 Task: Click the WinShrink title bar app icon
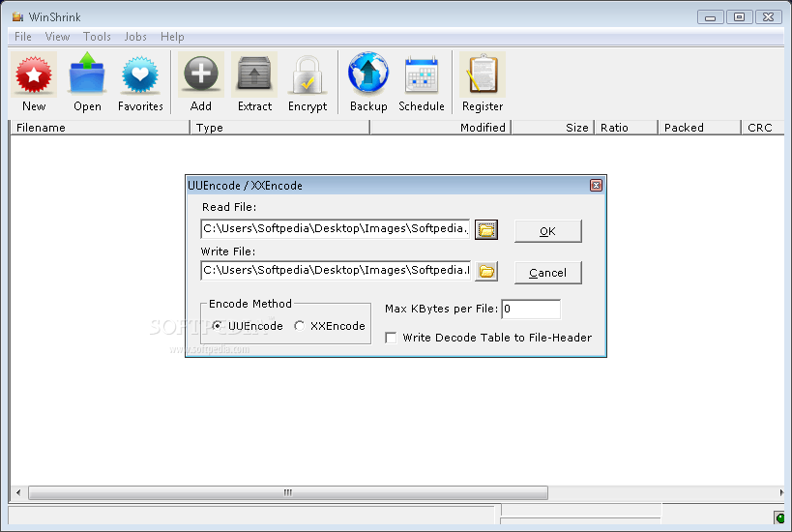(x=17, y=17)
